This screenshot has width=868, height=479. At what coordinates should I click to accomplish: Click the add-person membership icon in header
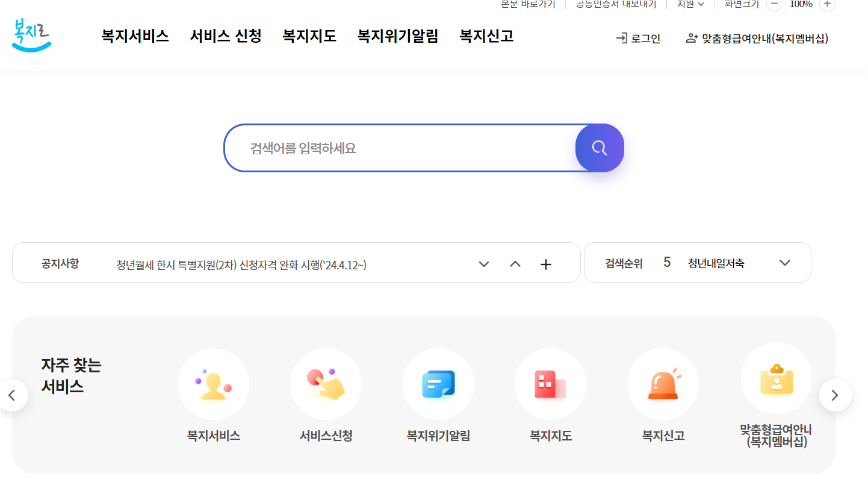(692, 38)
